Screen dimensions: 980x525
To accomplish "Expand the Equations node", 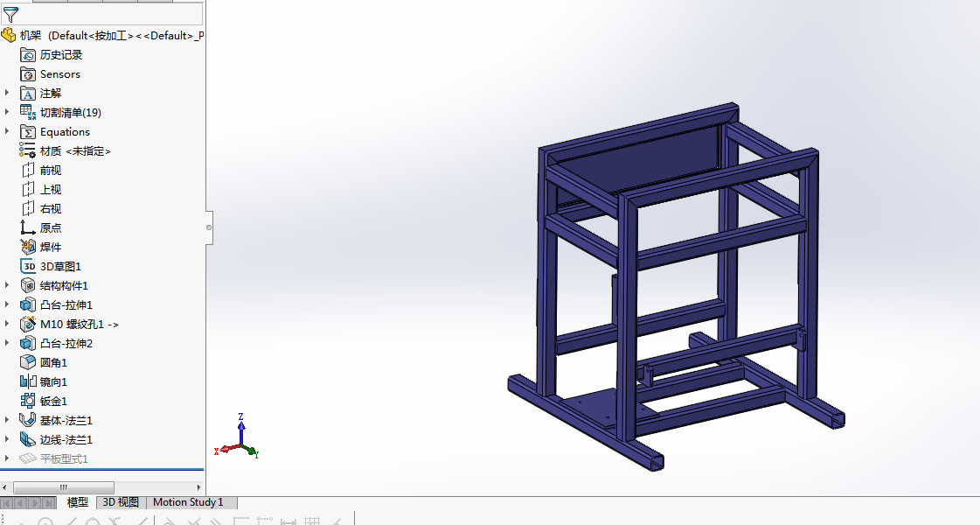I will click(7, 132).
